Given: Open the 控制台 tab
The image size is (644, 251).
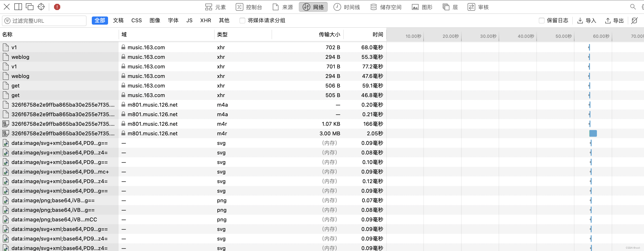Looking at the screenshot, I should tap(249, 7).
